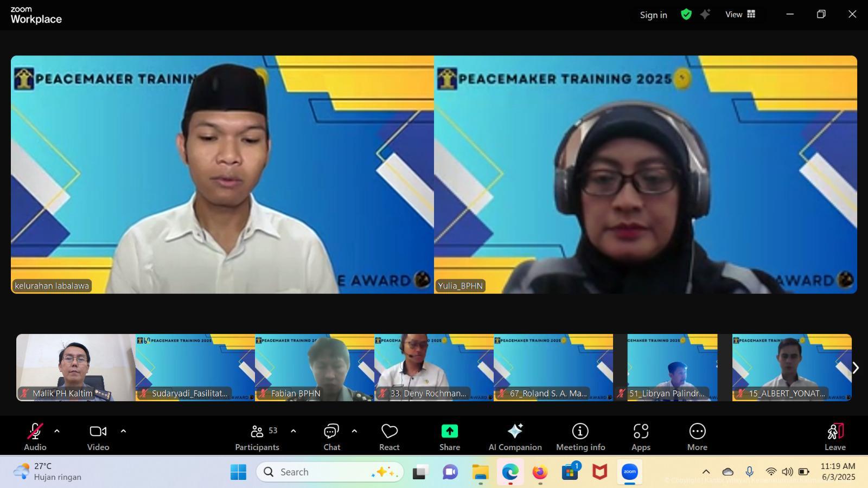The height and width of the screenshot is (488, 868).
Task: Expand the chevron beside Participants
Action: pyautogui.click(x=293, y=431)
